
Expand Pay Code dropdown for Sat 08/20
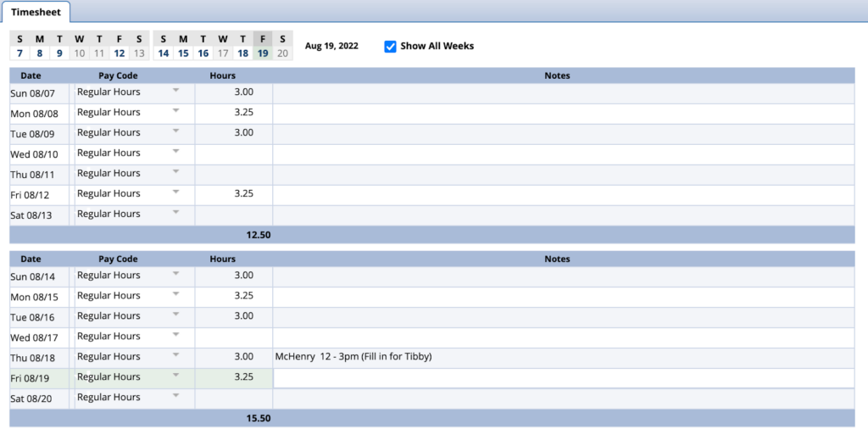(x=175, y=396)
